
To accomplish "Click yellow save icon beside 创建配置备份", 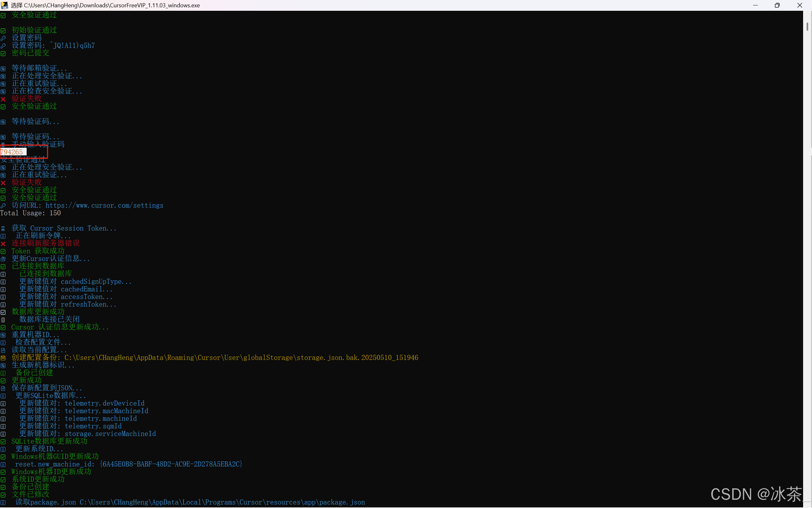I will [x=3, y=358].
